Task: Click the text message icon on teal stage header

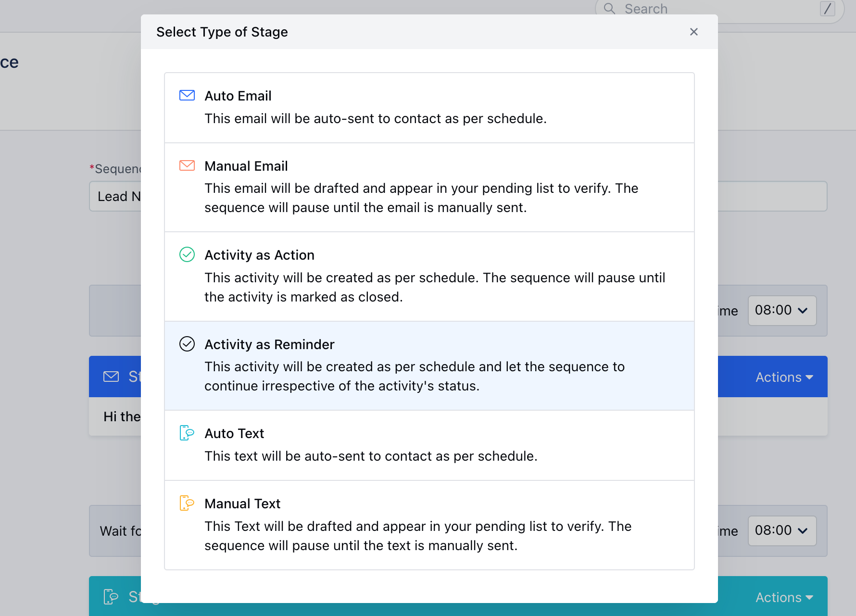Action: 111,597
